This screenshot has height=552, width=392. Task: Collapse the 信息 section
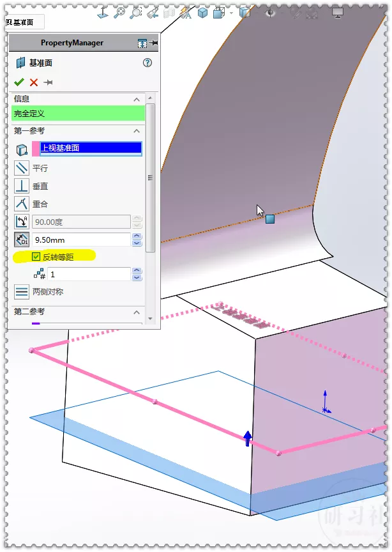(x=137, y=100)
